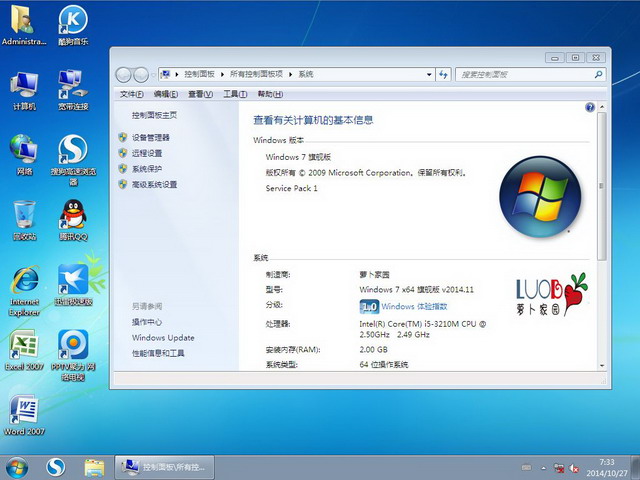Open 性能信息和工具 link
The image size is (640, 480).
(x=158, y=353)
